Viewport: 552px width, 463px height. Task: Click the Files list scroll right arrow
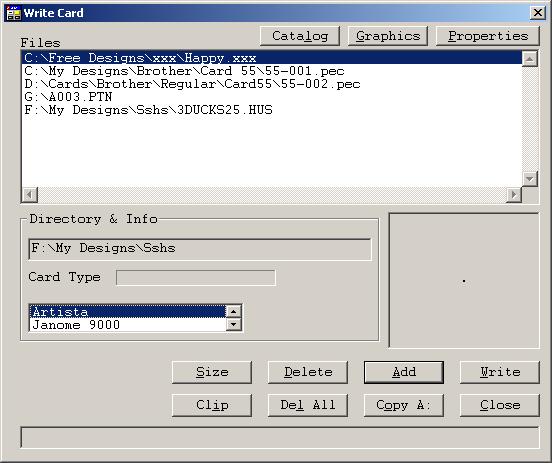tap(514, 194)
